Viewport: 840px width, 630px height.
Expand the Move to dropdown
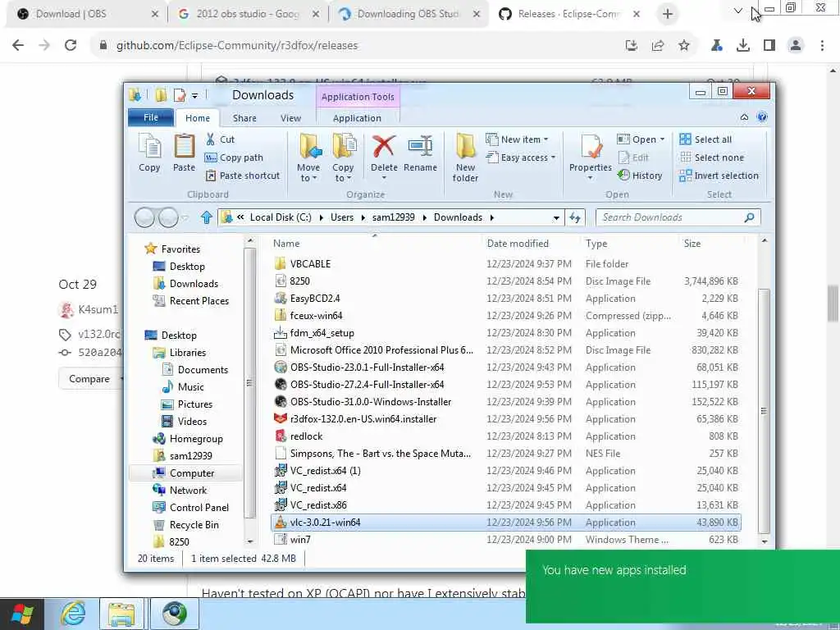click(x=308, y=177)
